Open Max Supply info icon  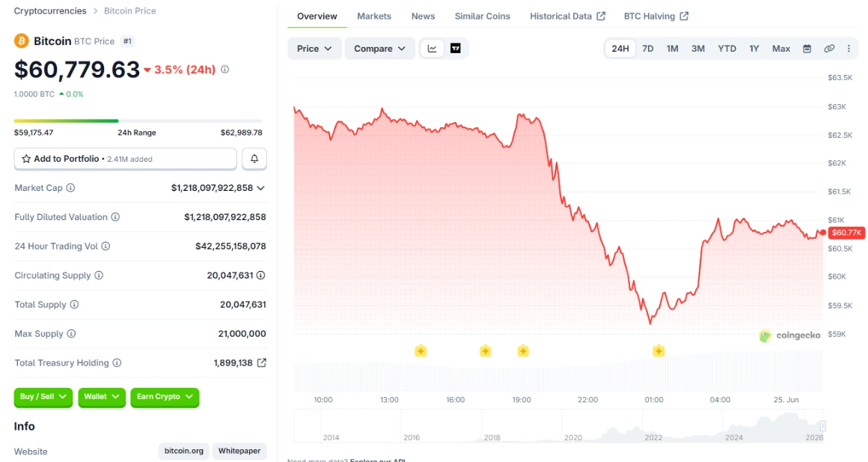71,333
